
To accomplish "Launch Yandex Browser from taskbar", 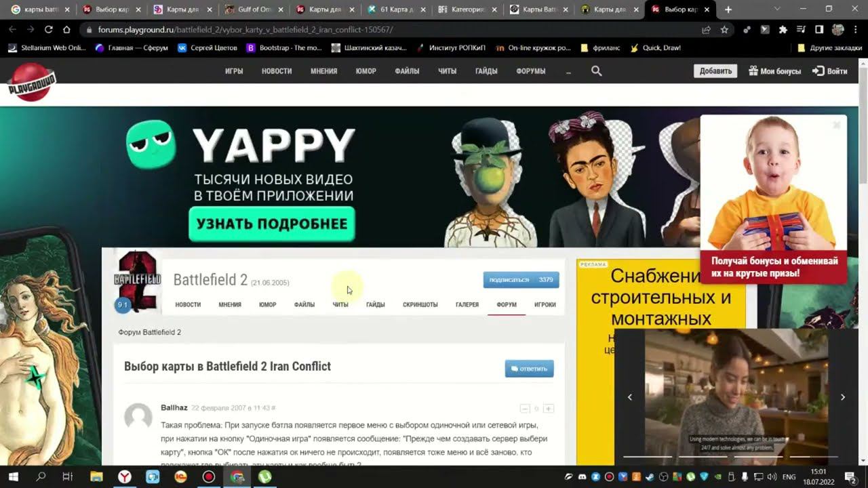I will 125,477.
